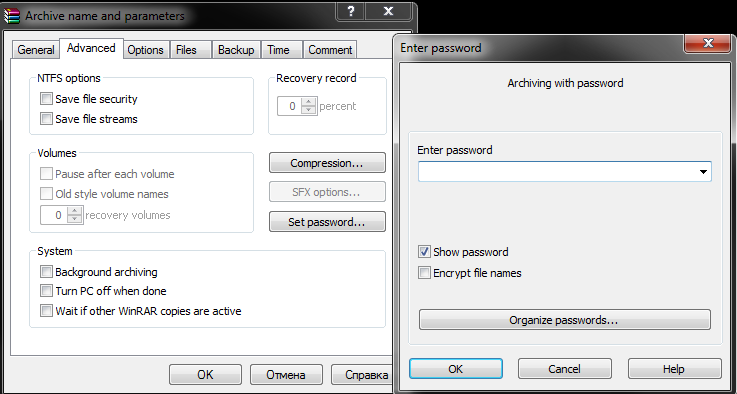737x394 pixels.
Task: Enable Encrypt file names
Action: click(424, 273)
